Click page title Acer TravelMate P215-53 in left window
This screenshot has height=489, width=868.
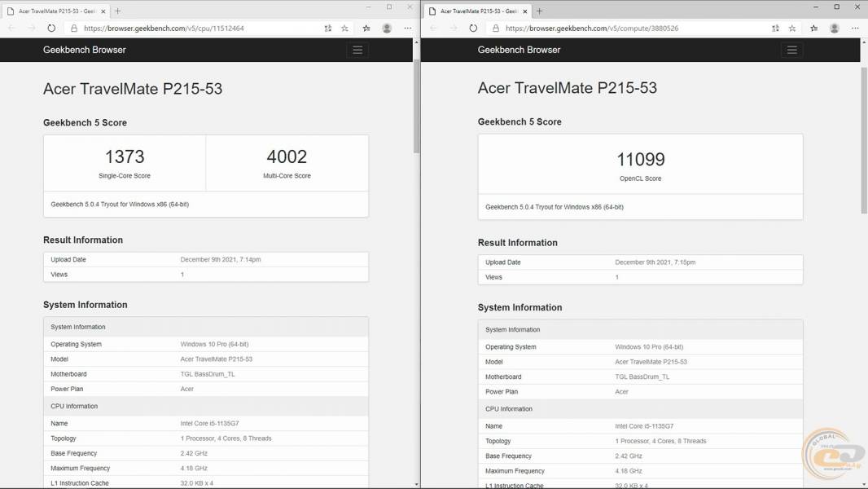point(133,89)
